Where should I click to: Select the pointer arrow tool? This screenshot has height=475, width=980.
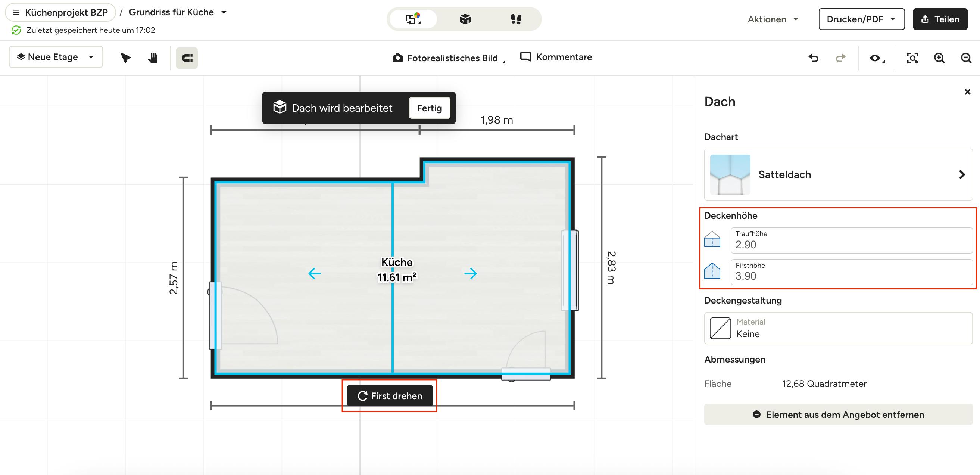pos(125,58)
